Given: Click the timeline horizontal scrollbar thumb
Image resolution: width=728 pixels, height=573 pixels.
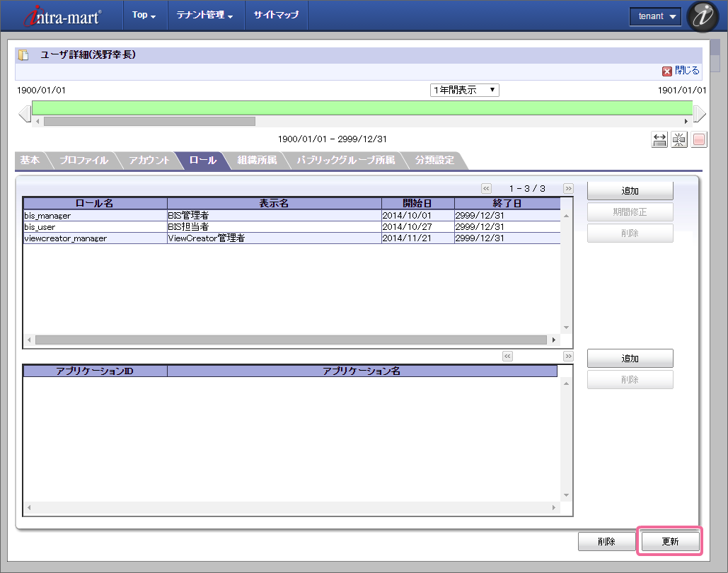Looking at the screenshot, I should coord(149,121).
